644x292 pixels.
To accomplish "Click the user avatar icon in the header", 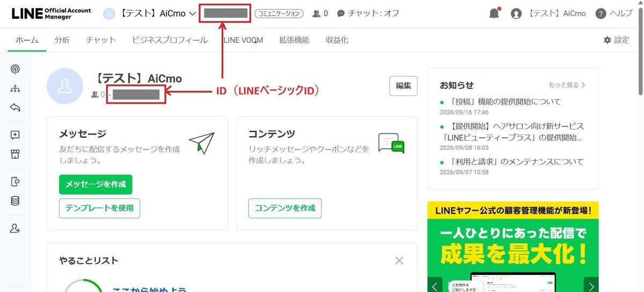I will tap(516, 13).
